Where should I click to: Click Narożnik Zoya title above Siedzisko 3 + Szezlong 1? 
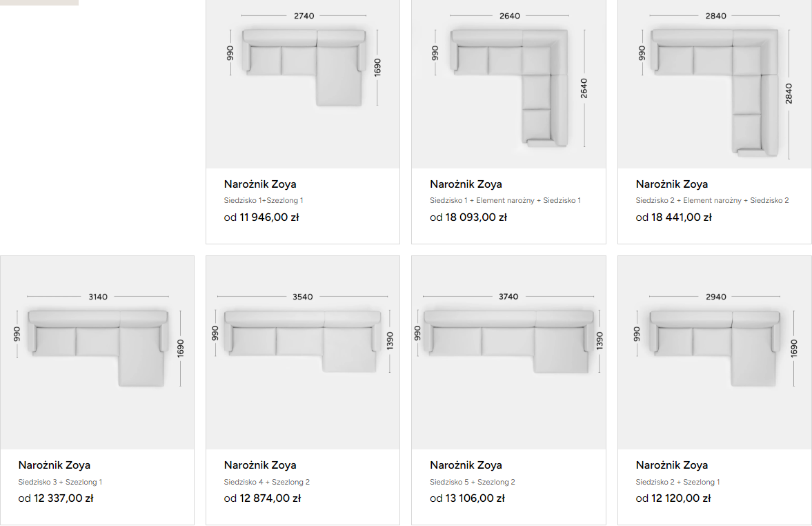click(x=55, y=465)
